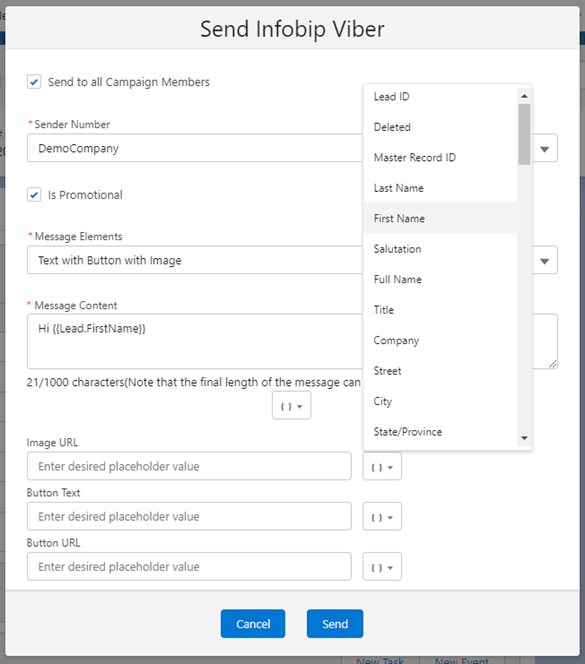Viewport: 585px width, 664px height.
Task: Focus the Button Text input field
Action: pyautogui.click(x=189, y=517)
